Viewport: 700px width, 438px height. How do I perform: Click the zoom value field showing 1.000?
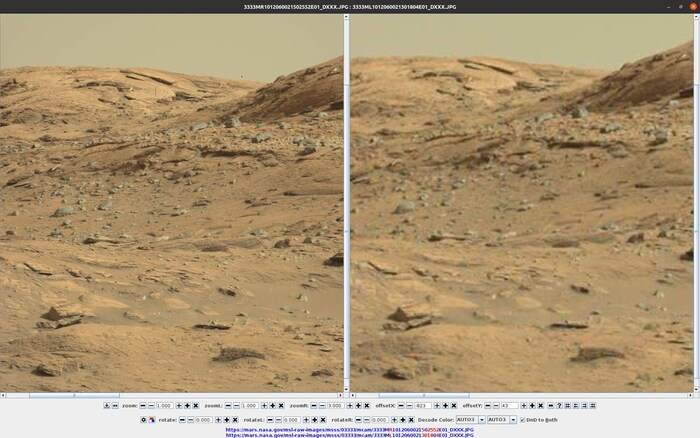164,406
